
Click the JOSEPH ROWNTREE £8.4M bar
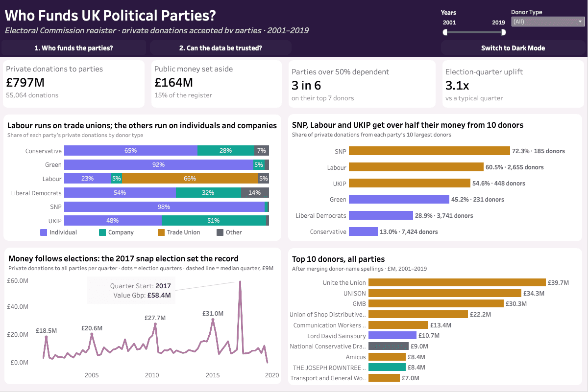(x=387, y=367)
